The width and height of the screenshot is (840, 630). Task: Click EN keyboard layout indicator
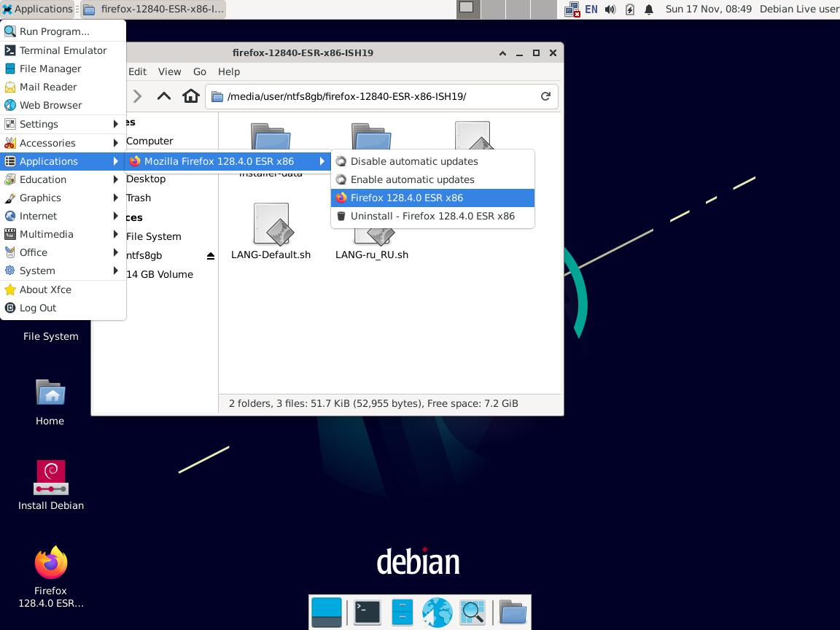tap(591, 9)
